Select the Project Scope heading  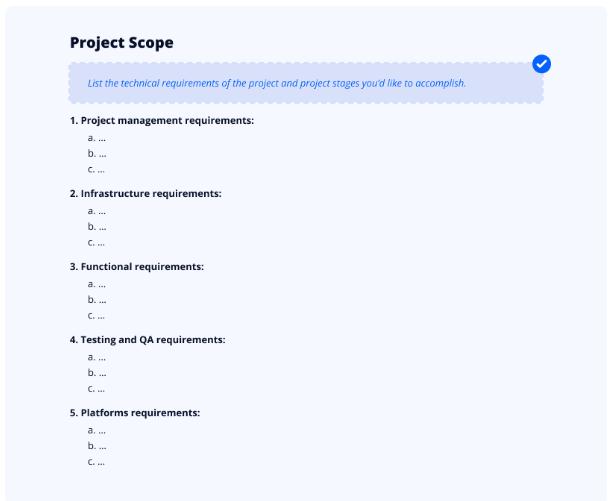tap(122, 43)
